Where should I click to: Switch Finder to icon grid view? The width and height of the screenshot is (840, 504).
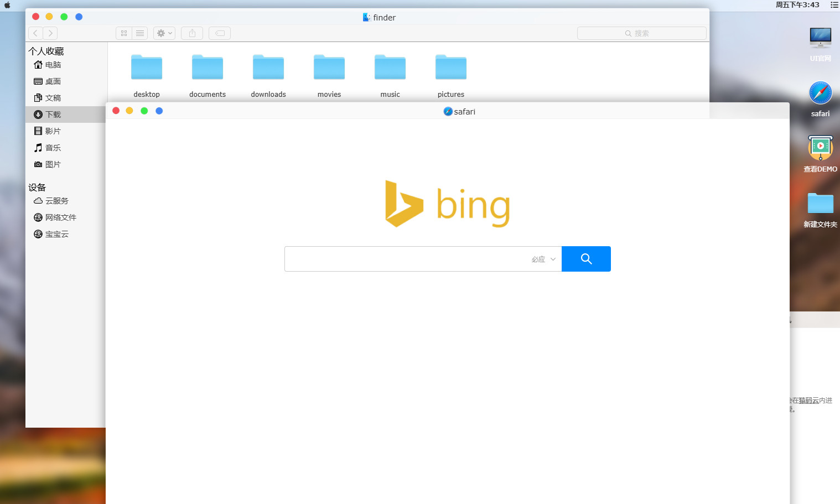124,33
